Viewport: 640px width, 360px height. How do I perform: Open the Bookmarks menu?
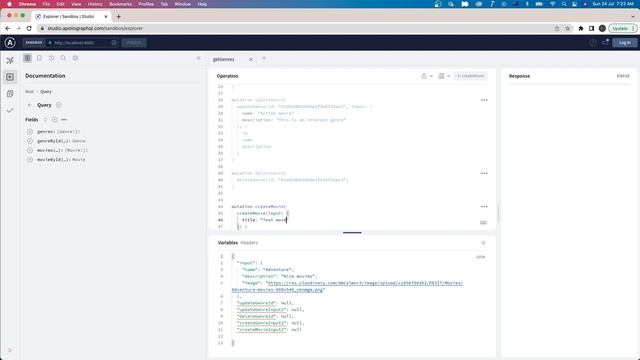pyautogui.click(x=120, y=4)
